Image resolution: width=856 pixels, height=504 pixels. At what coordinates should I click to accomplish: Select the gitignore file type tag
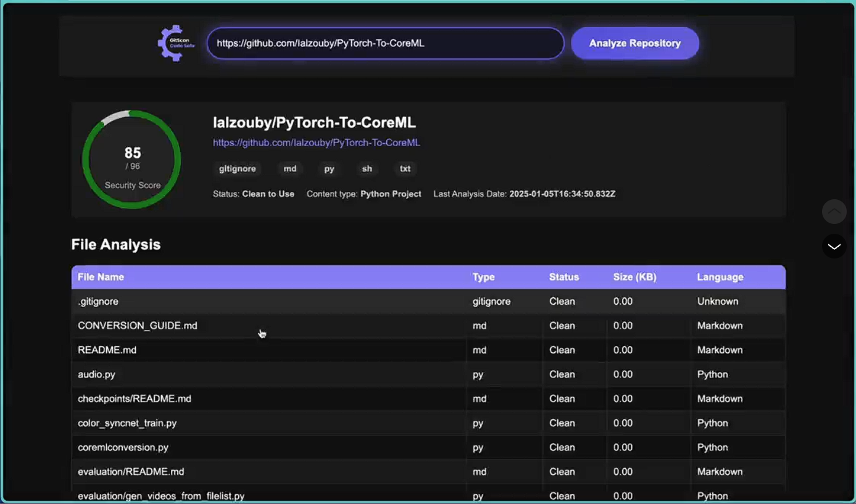[237, 168]
